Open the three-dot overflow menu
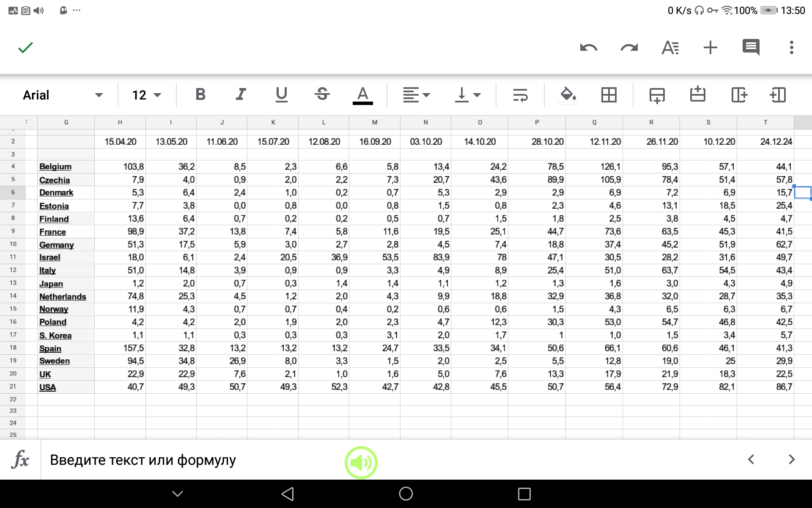812x508 pixels. coord(791,47)
